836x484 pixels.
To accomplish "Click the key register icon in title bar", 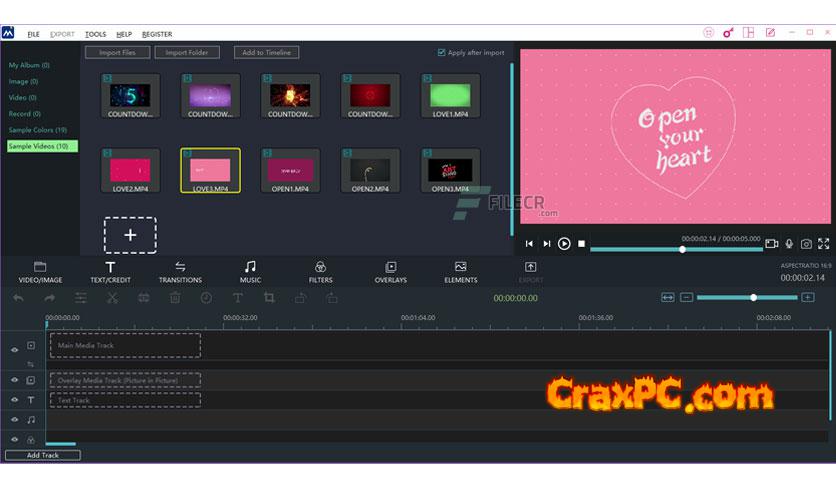I will click(x=728, y=33).
